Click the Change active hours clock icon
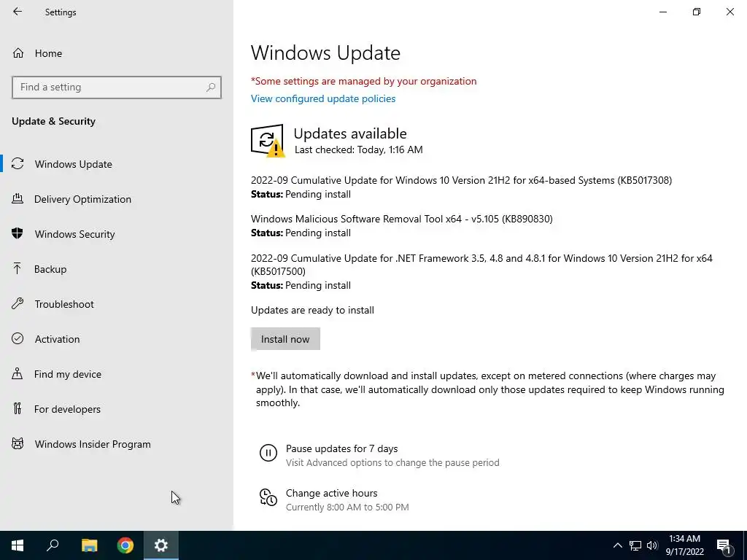Screen dimensions: 747x560 click(268, 497)
